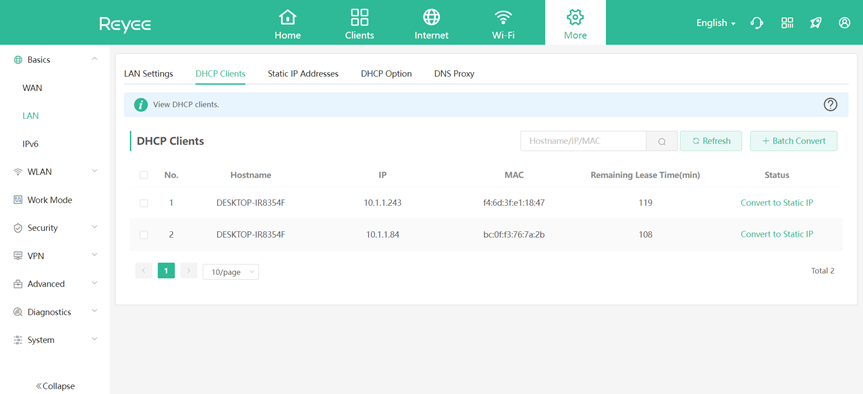Click the next page arrow
The height and width of the screenshot is (394, 863).
click(189, 271)
